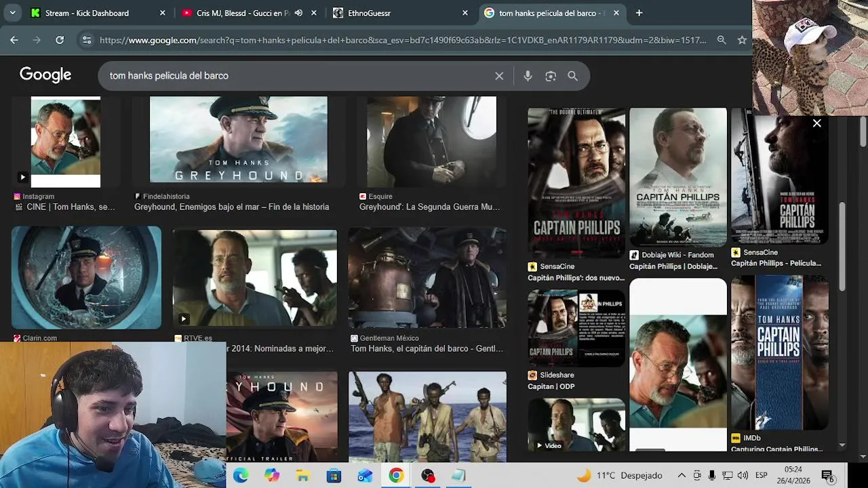Image resolution: width=868 pixels, height=488 pixels.
Task: Open OBS Studio from taskbar
Action: 427,476
